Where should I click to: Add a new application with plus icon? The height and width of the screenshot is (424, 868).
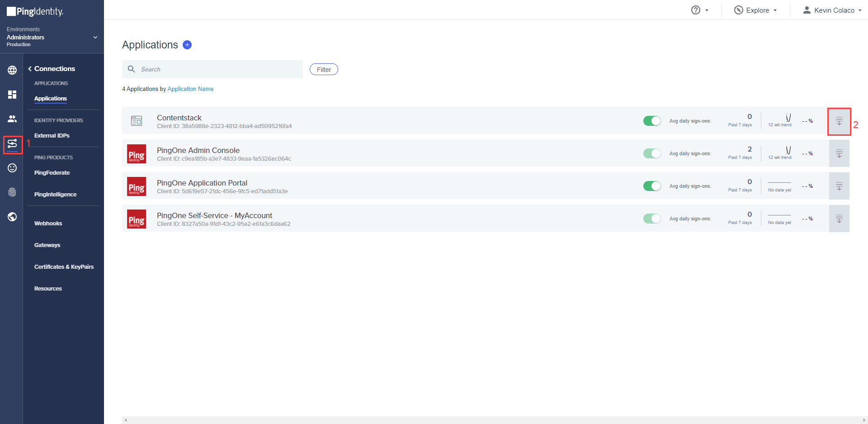click(x=187, y=45)
